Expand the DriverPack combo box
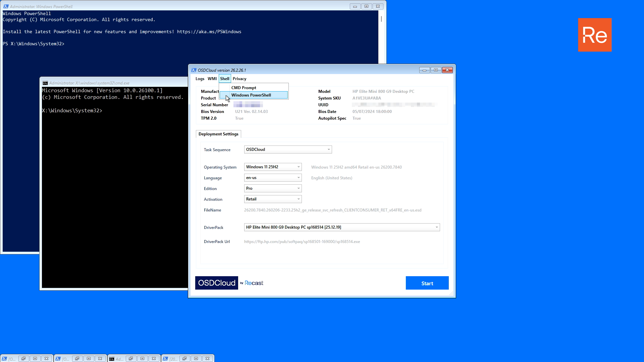644x362 pixels. [437, 227]
